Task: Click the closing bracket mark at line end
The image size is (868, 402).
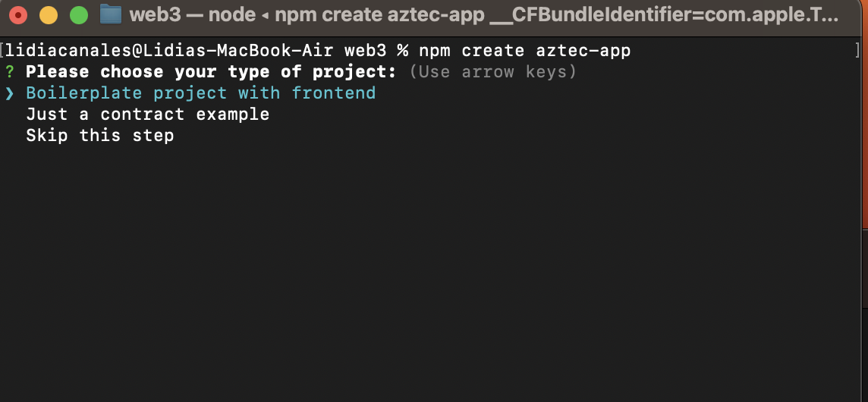Action: (x=857, y=51)
